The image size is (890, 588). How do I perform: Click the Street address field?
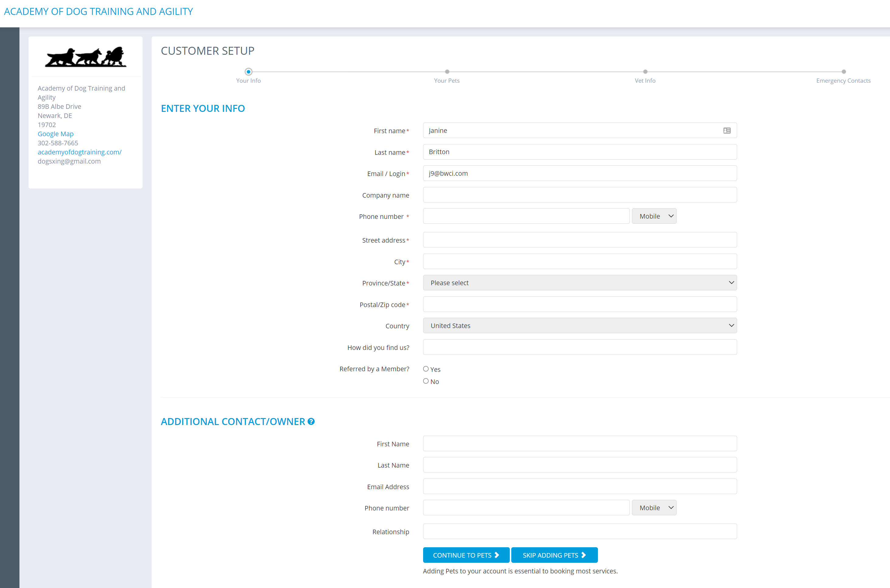[x=580, y=240]
